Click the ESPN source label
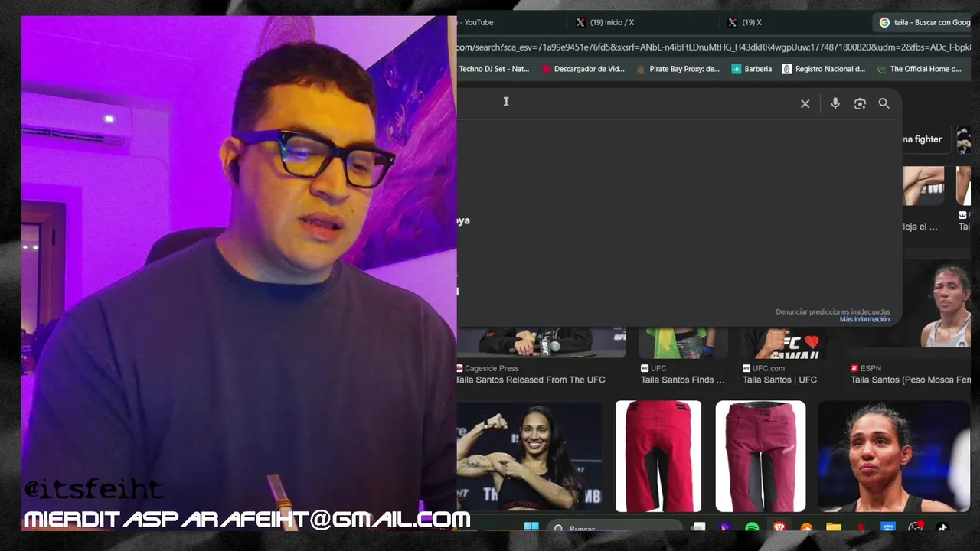 (865, 368)
